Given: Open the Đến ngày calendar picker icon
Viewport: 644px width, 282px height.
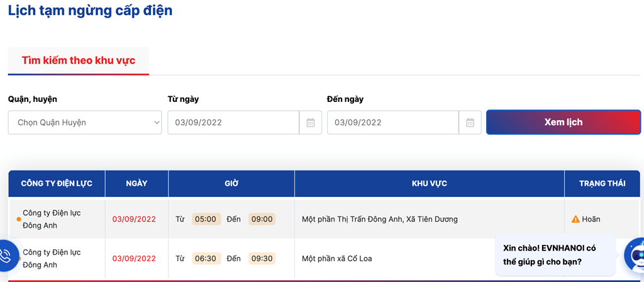Looking at the screenshot, I should point(470,123).
